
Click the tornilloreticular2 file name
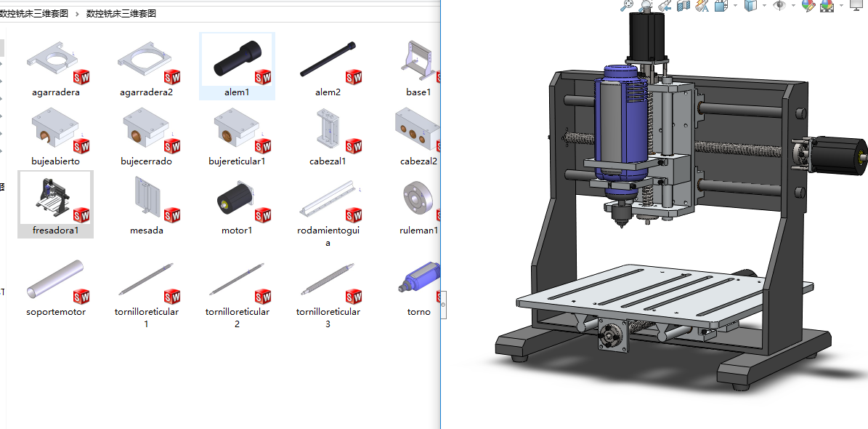point(237,318)
